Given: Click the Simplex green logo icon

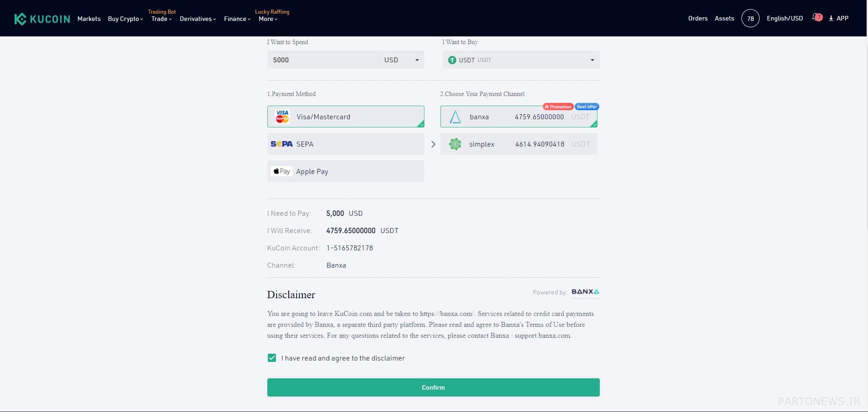Looking at the screenshot, I should coord(455,144).
